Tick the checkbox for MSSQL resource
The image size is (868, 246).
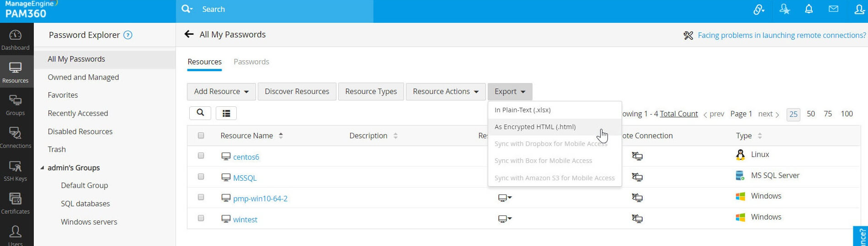[201, 177]
